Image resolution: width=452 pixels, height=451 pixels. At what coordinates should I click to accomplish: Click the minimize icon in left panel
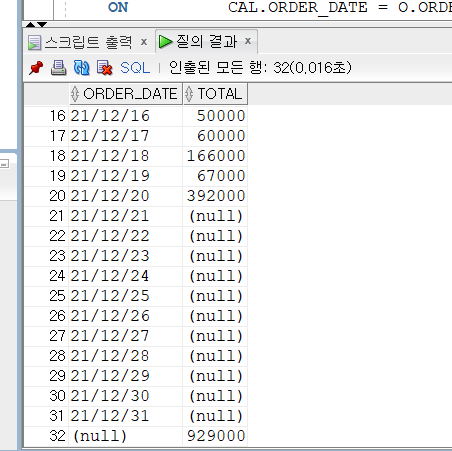click(x=4, y=164)
